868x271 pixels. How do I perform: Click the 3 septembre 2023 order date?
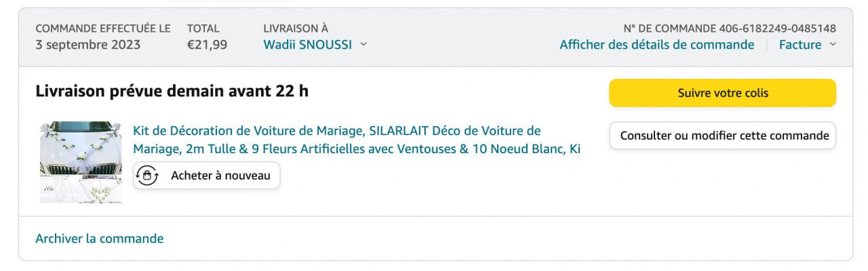pos(88,45)
